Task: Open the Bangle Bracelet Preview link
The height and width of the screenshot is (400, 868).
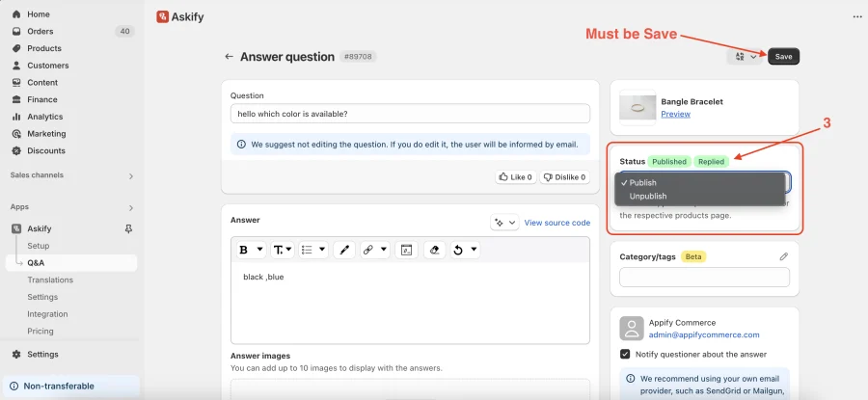Action: point(675,114)
